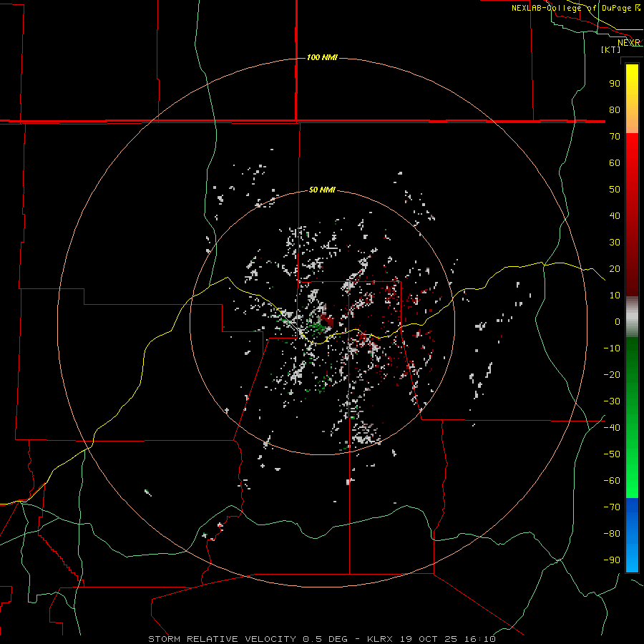
Task: Click the 50 value on the velocity scale
Action: point(615,190)
